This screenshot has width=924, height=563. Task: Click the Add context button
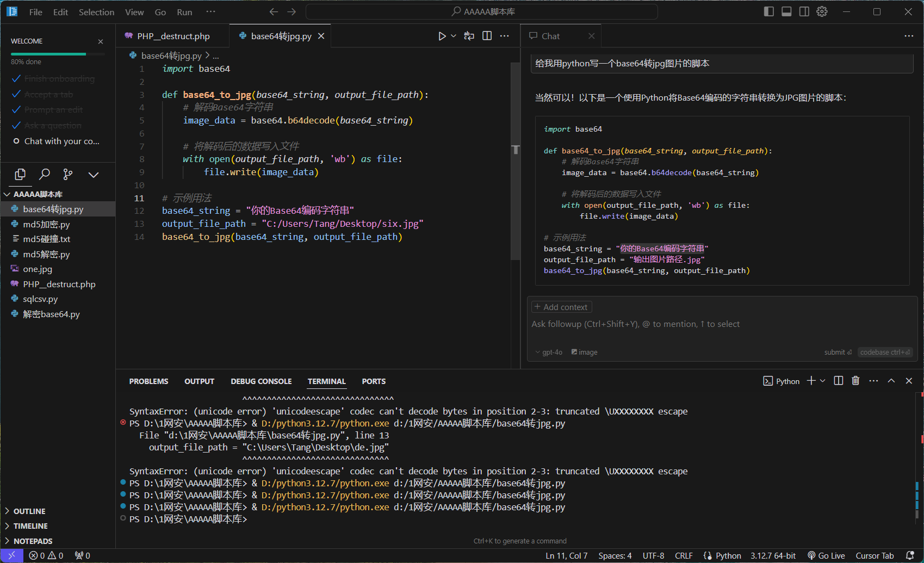click(x=561, y=307)
